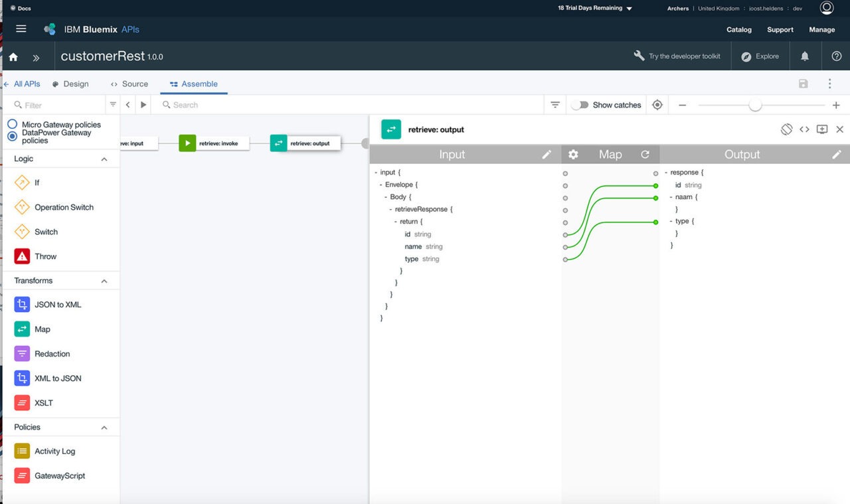Click the home icon in the header
This screenshot has width=850, height=504.
[13, 57]
